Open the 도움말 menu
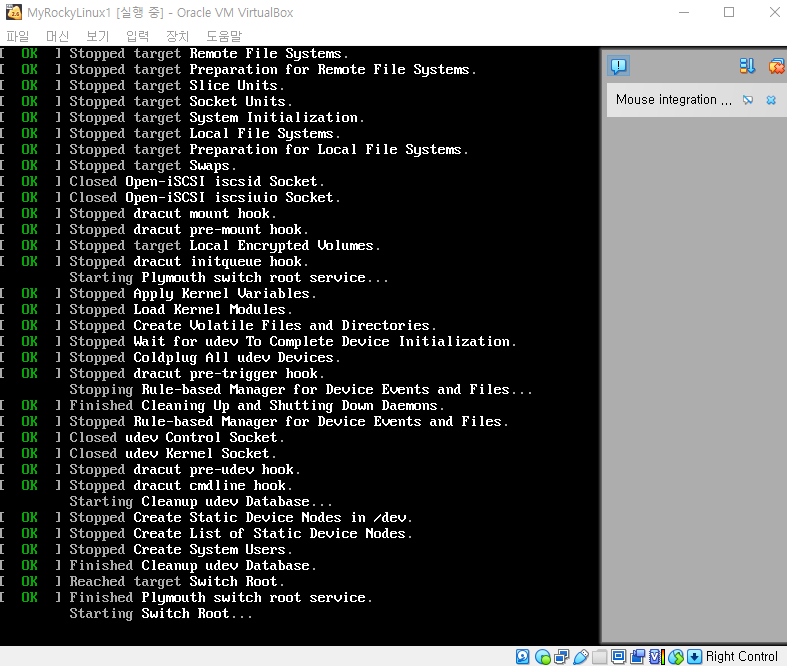787x666 pixels. tap(224, 36)
